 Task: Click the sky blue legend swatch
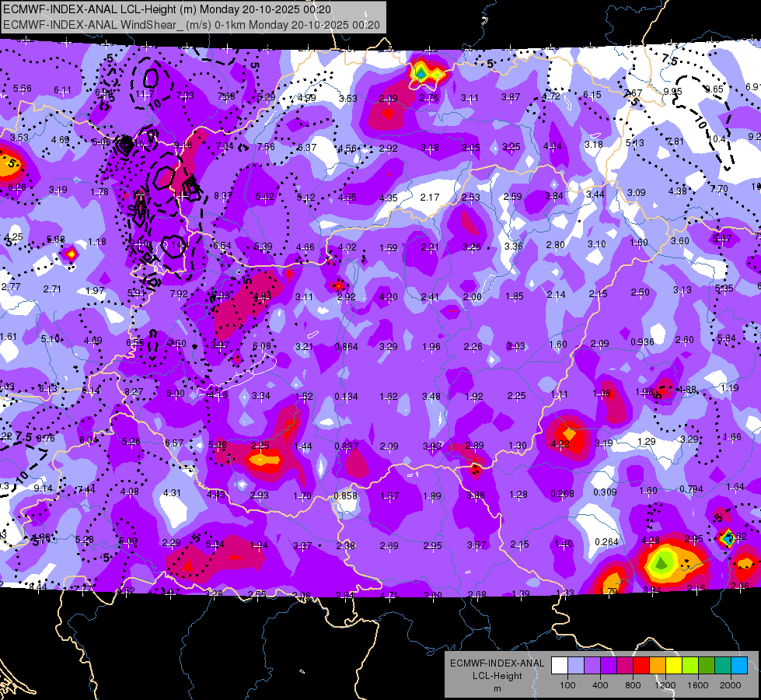tap(739, 666)
